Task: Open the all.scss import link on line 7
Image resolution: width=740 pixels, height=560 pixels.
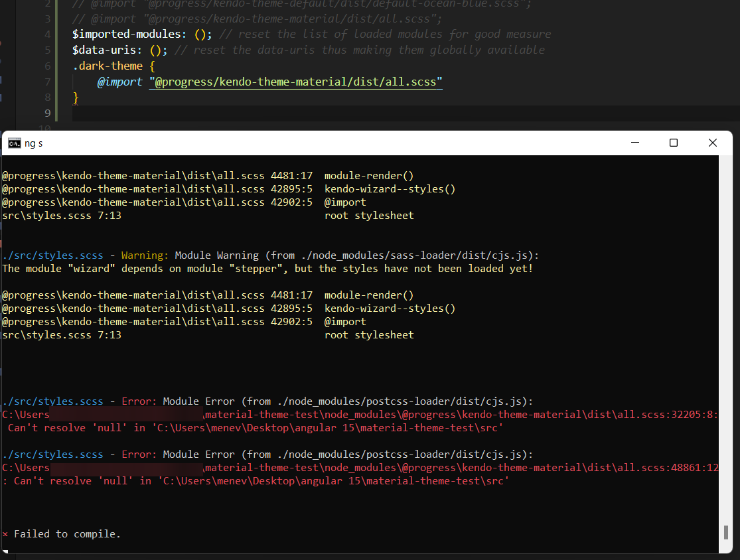Action: pos(295,82)
